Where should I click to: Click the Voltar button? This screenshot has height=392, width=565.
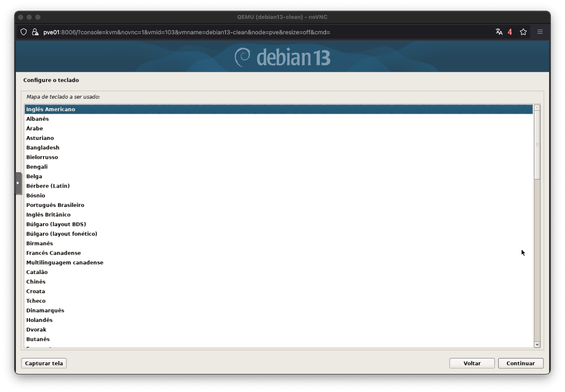tap(472, 363)
